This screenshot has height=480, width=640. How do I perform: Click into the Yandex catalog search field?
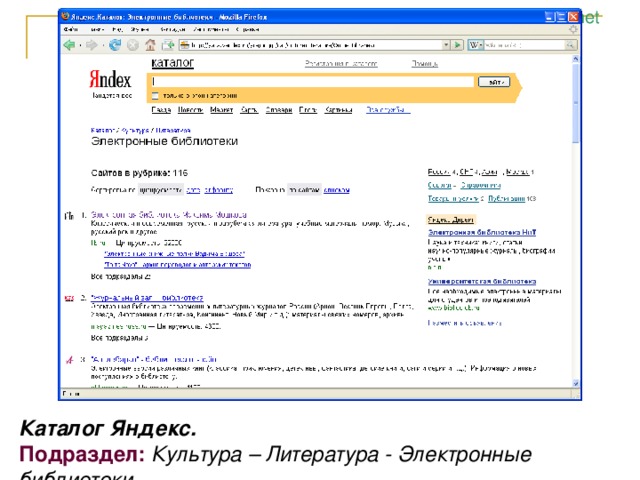click(313, 82)
